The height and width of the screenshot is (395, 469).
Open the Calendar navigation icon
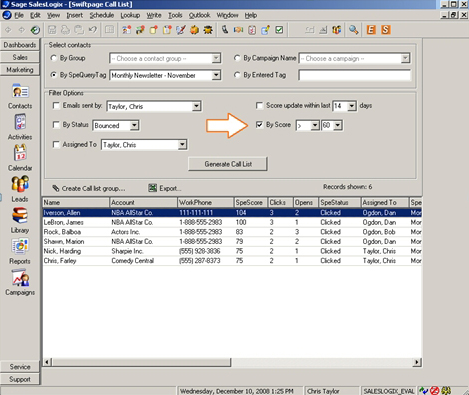20,153
